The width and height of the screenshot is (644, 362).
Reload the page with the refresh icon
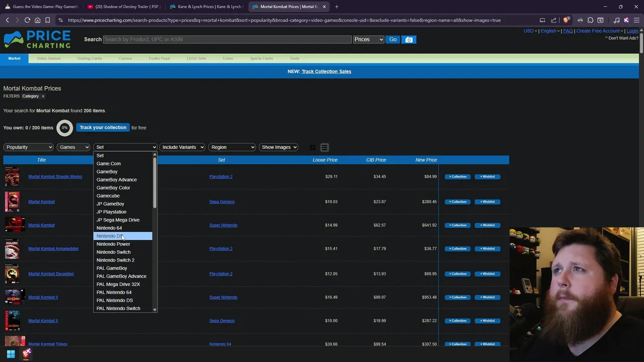[x=27, y=20]
